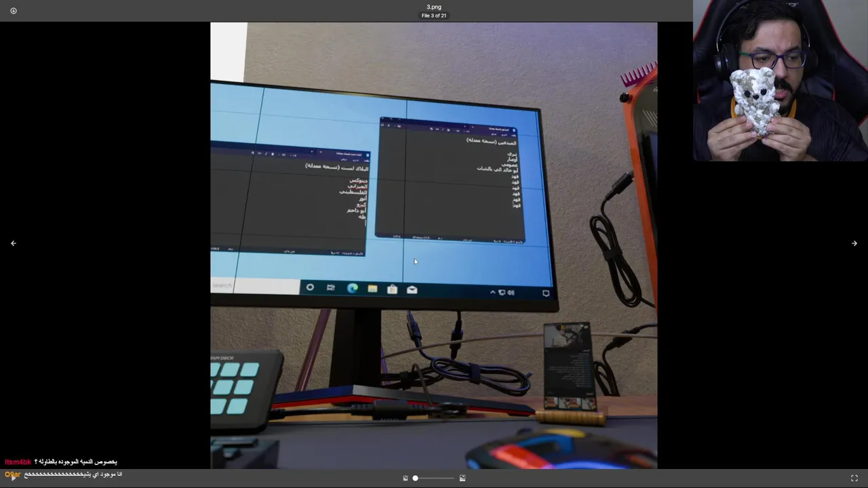
Task: Click the displayed photo of the monitor
Action: [433, 245]
